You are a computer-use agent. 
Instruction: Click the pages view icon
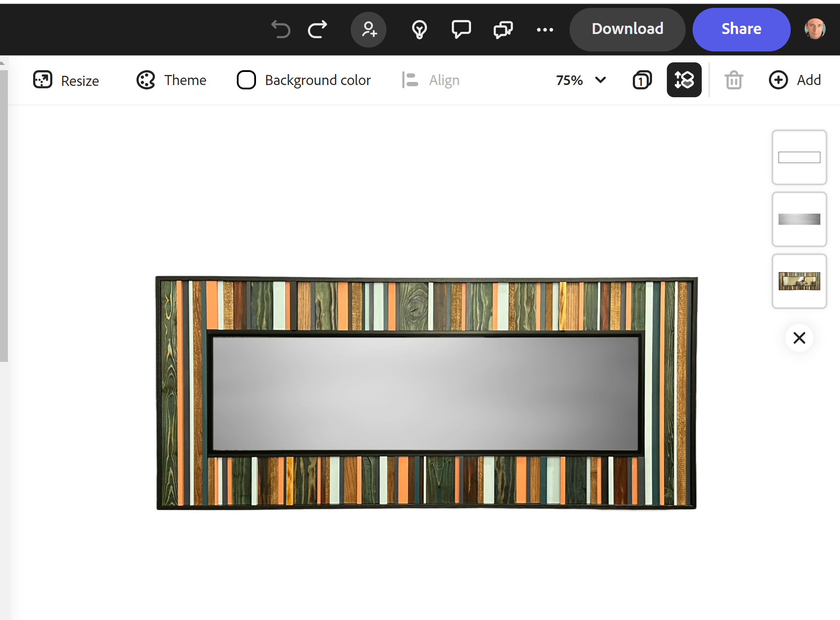[x=642, y=80]
